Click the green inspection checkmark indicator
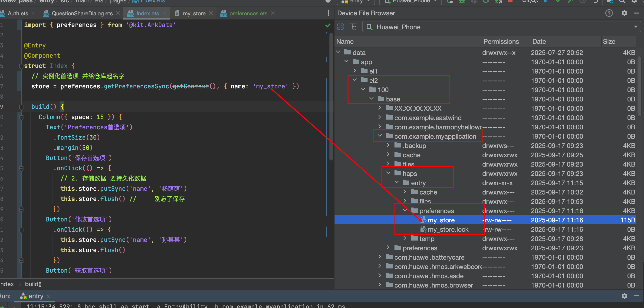The height and width of the screenshot is (308, 644). click(x=328, y=25)
